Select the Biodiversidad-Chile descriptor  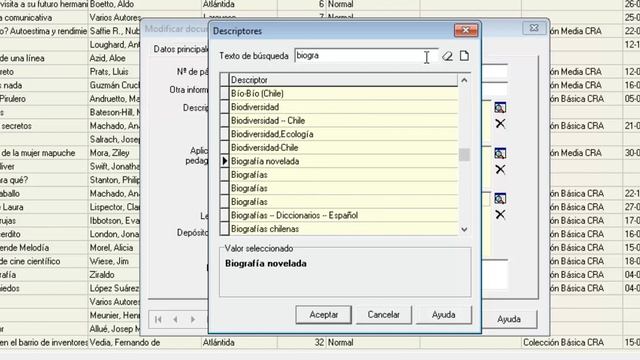tap(344, 147)
